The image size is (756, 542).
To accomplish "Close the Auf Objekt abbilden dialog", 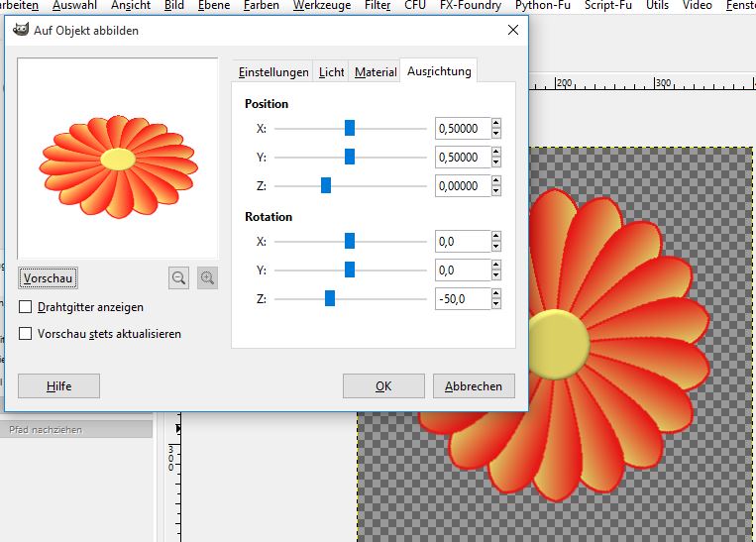I will [x=512, y=31].
